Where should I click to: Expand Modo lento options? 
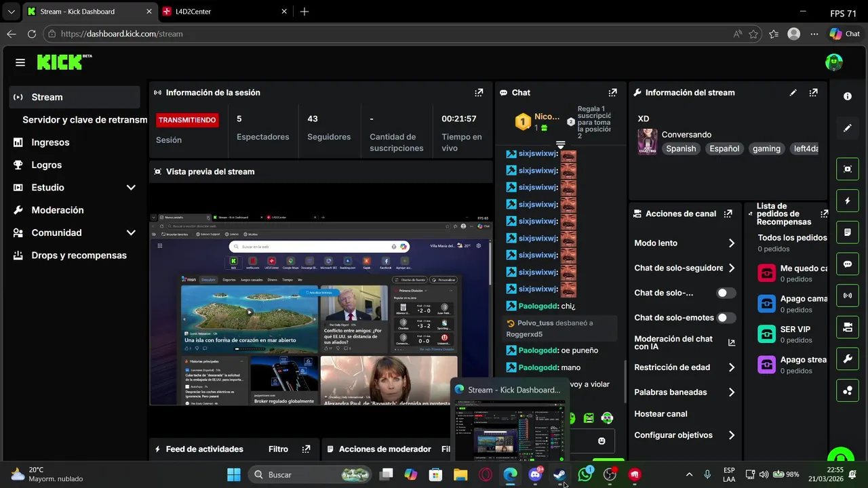[732, 243]
